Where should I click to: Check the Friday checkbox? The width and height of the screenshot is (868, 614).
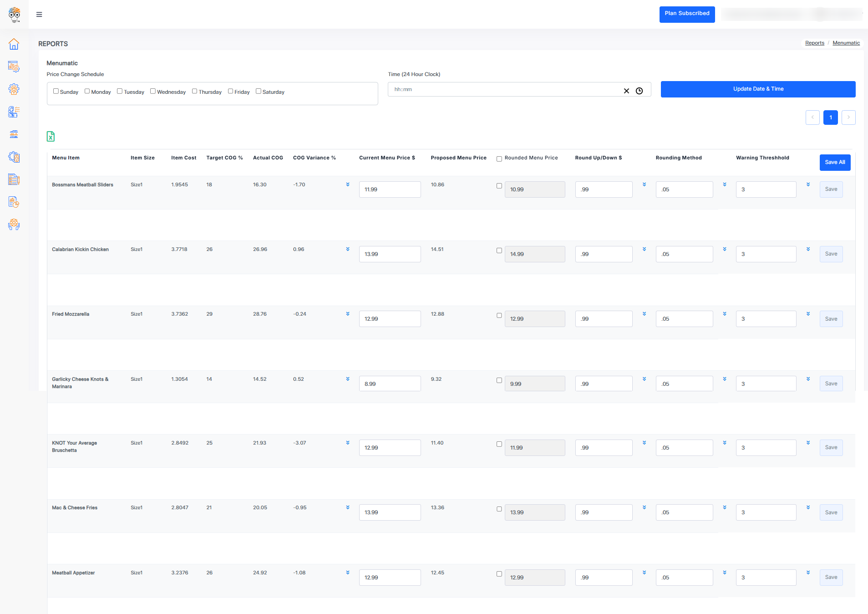pyautogui.click(x=230, y=91)
